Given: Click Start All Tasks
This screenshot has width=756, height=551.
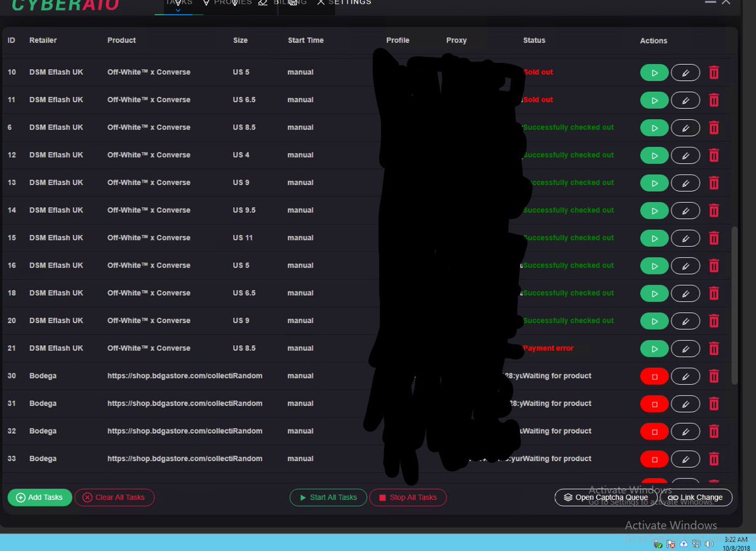Looking at the screenshot, I should [x=328, y=497].
